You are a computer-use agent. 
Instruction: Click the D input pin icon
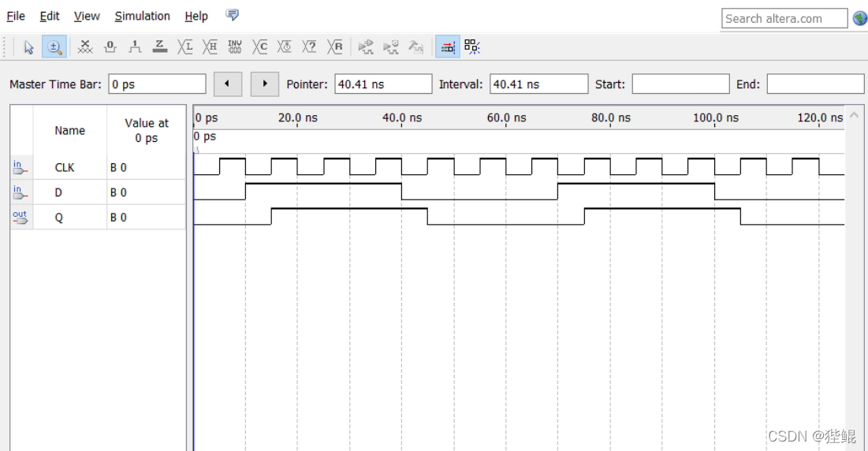(x=20, y=192)
